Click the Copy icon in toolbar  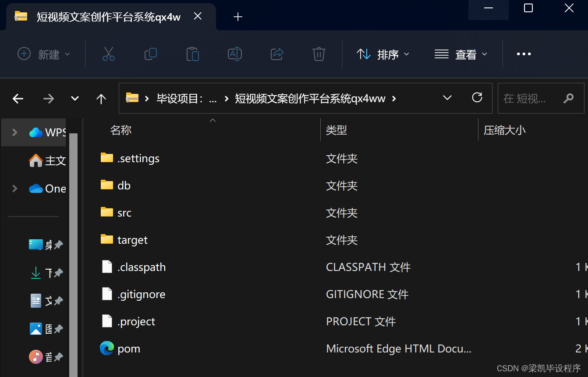pyautogui.click(x=150, y=54)
